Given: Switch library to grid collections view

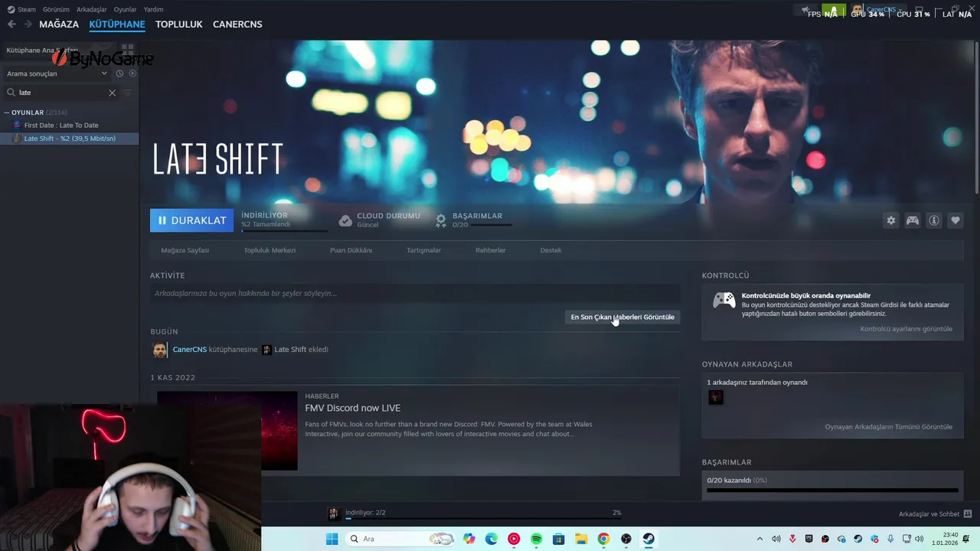Looking at the screenshot, I should click(127, 50).
